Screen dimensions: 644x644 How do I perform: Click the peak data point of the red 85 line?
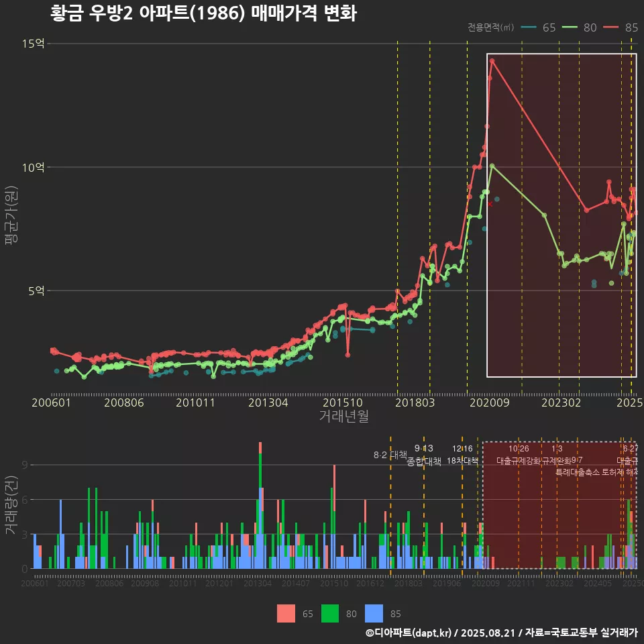[x=492, y=61]
